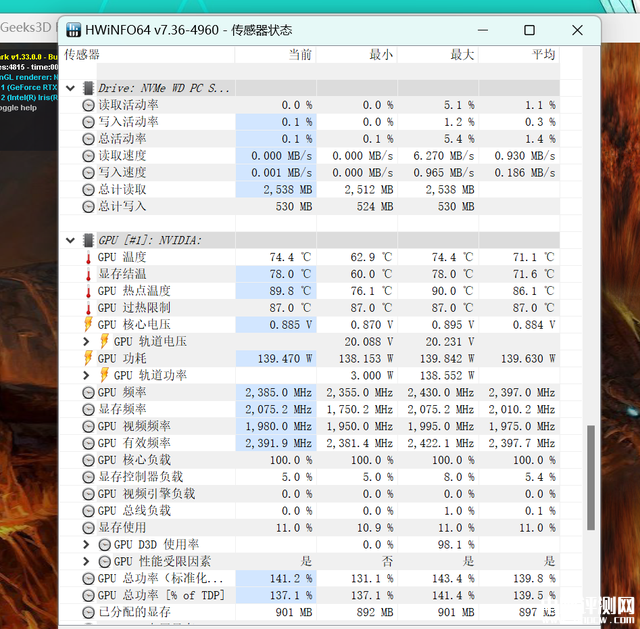This screenshot has height=629, width=640.
Task: Click the 'oggle help' text in the Geeks3D window
Action: point(18,108)
